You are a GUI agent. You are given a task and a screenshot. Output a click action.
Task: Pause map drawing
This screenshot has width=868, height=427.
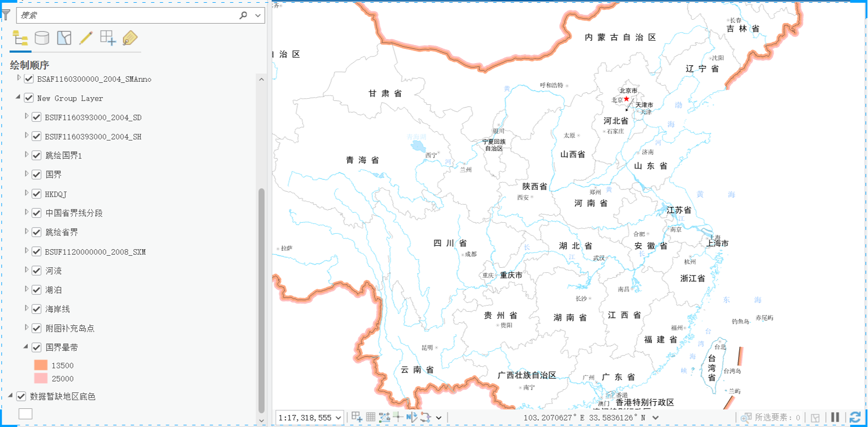(835, 417)
